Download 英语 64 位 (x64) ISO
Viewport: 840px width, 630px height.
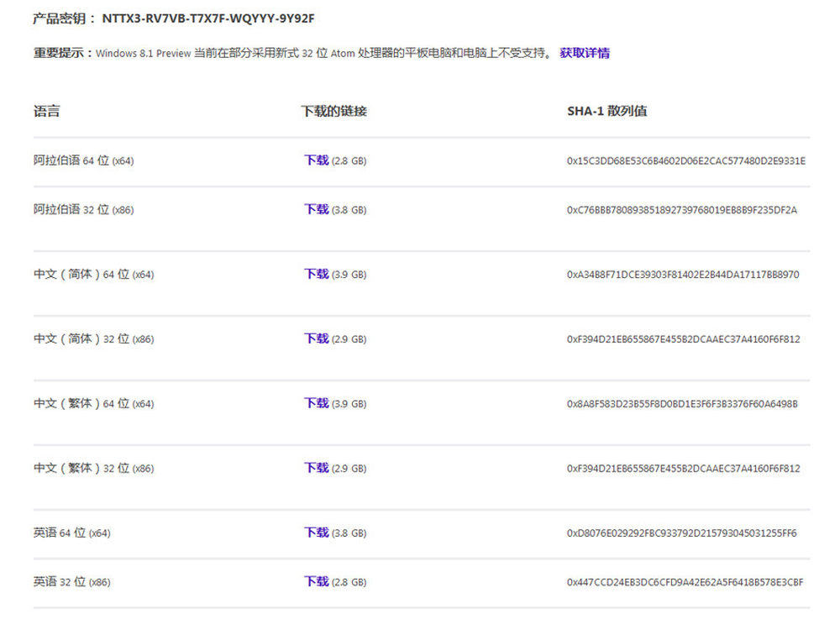(x=316, y=533)
